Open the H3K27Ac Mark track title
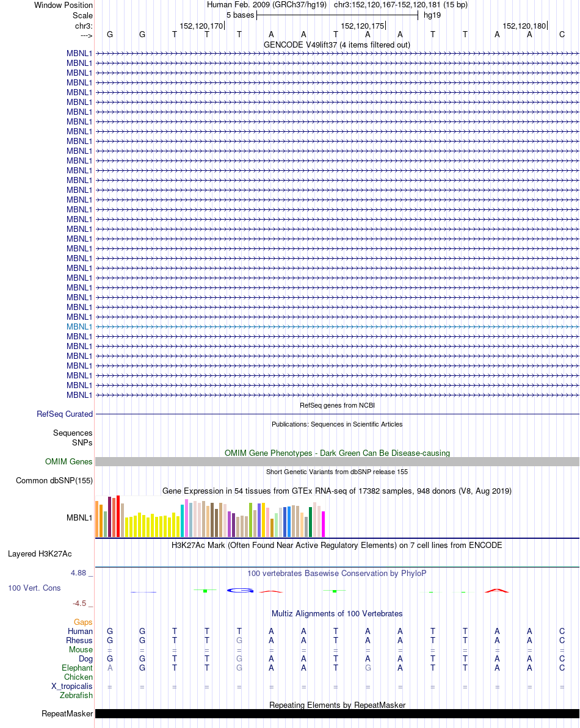Screen dimensions: 580x728 pyautogui.click(x=336, y=546)
